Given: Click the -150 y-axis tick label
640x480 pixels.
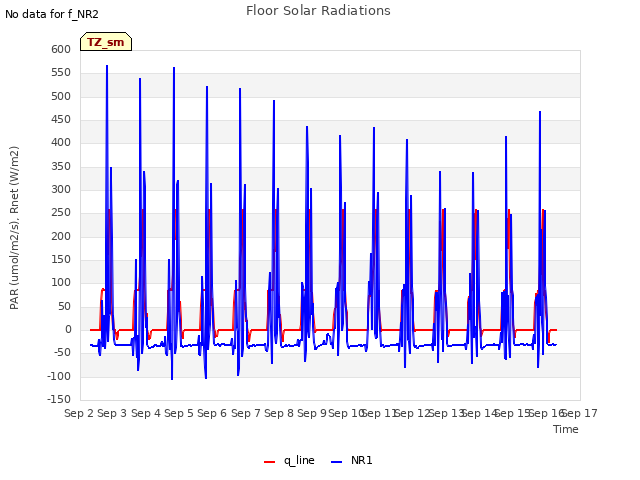Looking at the screenshot, I should coord(59,399).
